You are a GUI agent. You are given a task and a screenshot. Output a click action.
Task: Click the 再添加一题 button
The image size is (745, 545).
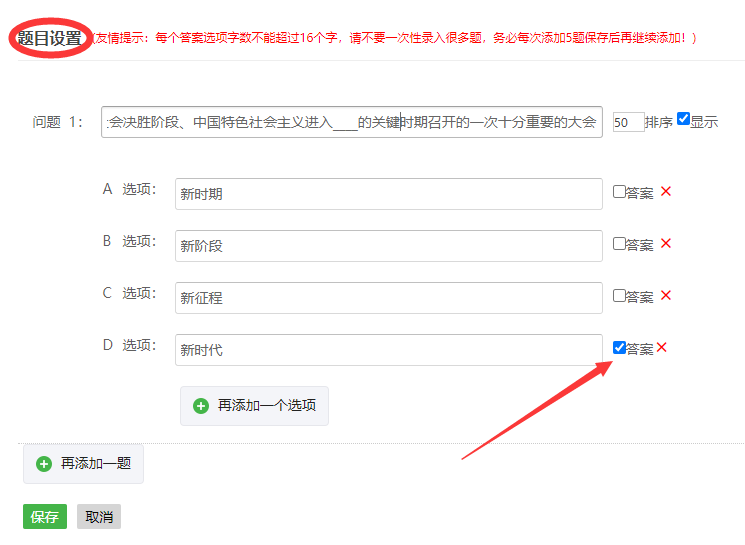pos(83,464)
